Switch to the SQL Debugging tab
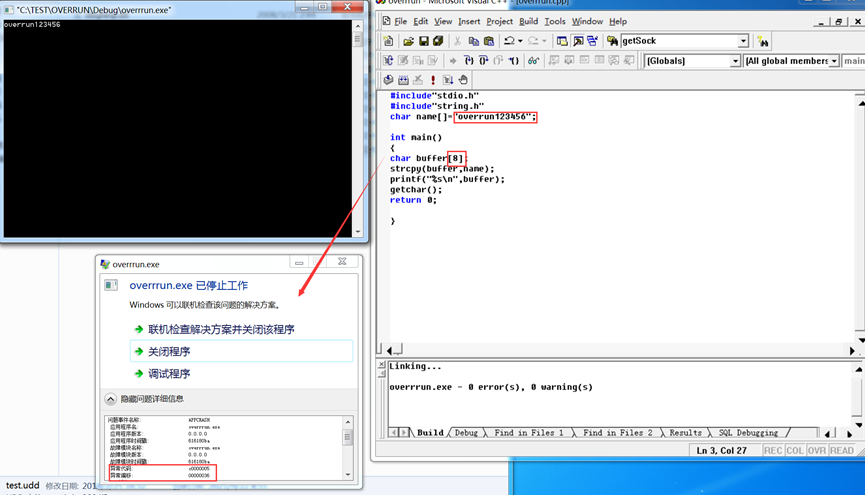This screenshot has height=495, width=865. pos(748,433)
